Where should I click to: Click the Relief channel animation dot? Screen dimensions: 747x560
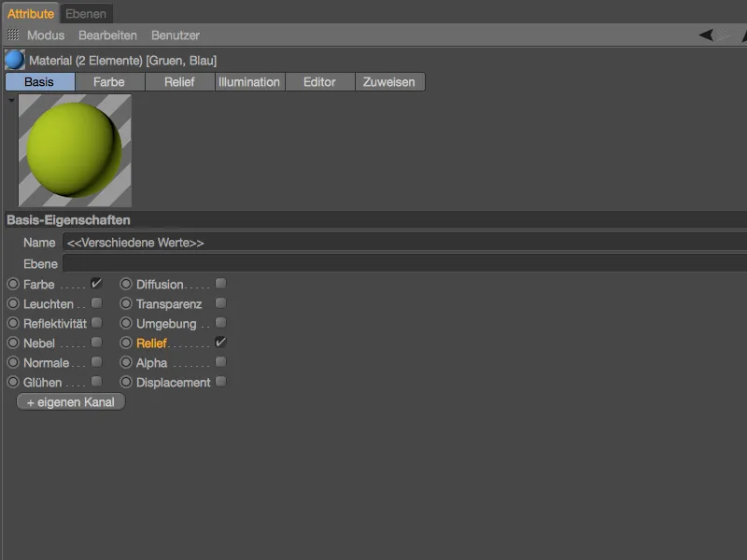coord(126,343)
